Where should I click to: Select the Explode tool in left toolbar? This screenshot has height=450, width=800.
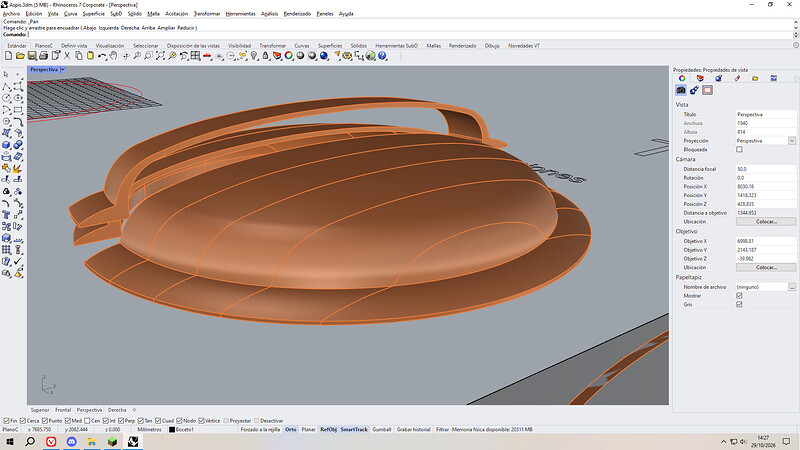point(18,168)
